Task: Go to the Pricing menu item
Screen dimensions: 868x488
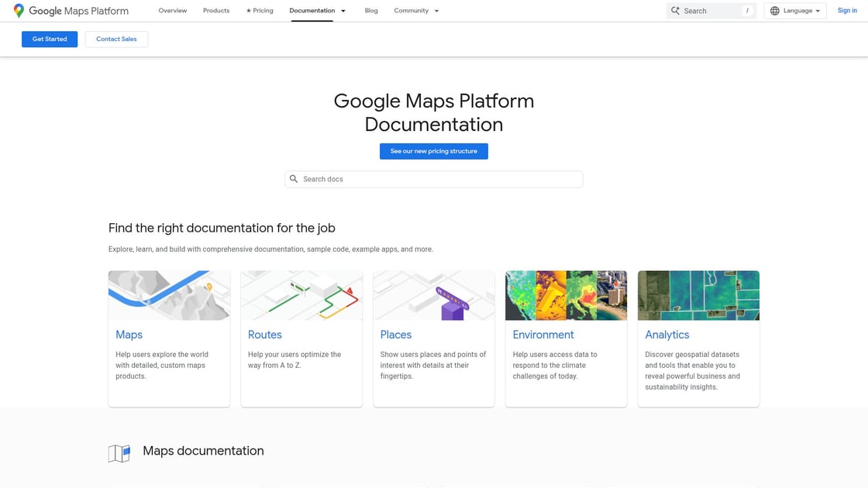Action: pos(260,11)
